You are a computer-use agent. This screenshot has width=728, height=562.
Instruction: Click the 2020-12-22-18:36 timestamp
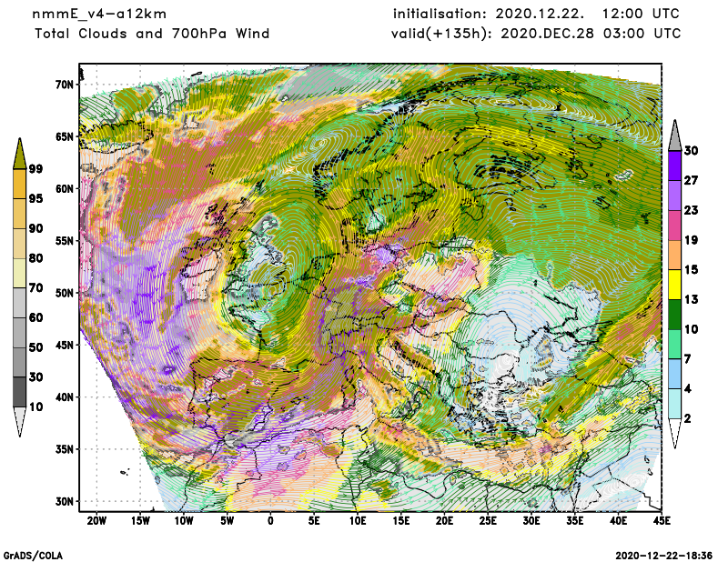[663, 554]
